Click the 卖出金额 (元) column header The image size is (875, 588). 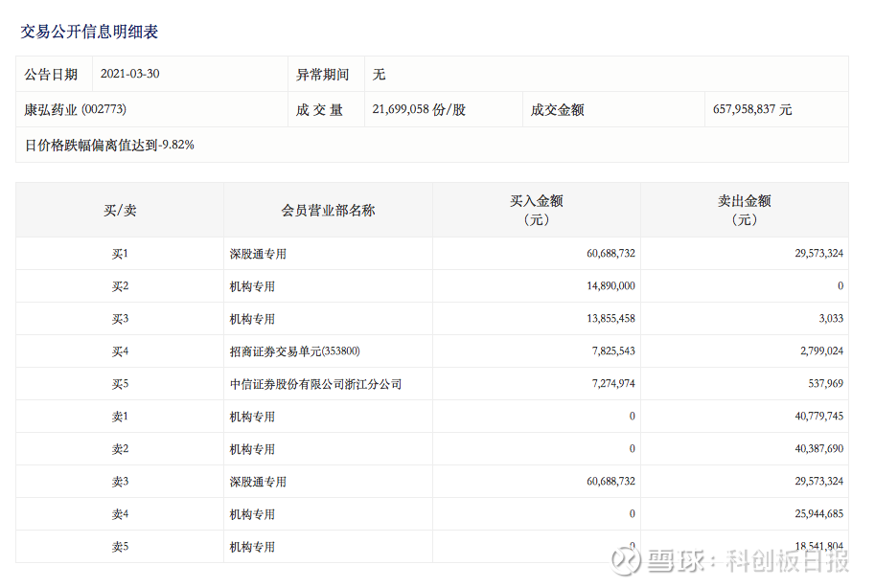tap(744, 210)
